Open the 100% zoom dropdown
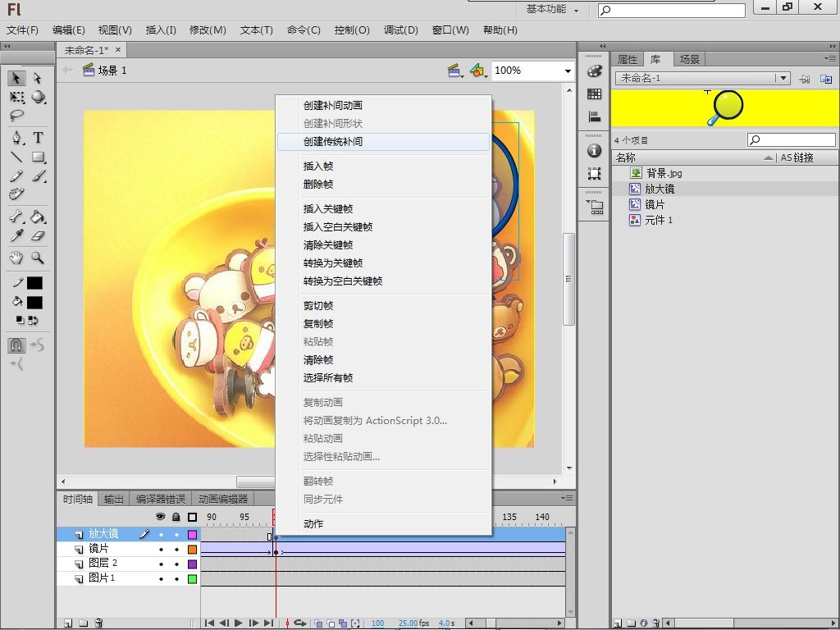840x630 pixels. (x=568, y=71)
